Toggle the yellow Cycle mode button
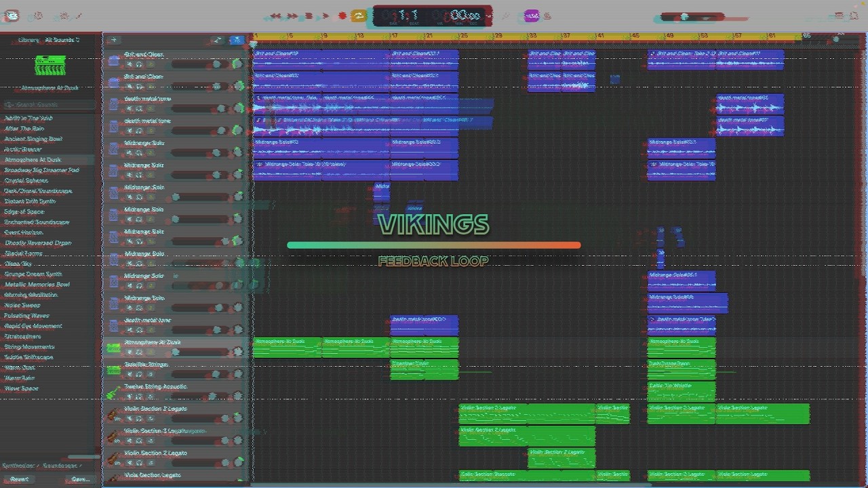868x488 pixels. (x=359, y=16)
